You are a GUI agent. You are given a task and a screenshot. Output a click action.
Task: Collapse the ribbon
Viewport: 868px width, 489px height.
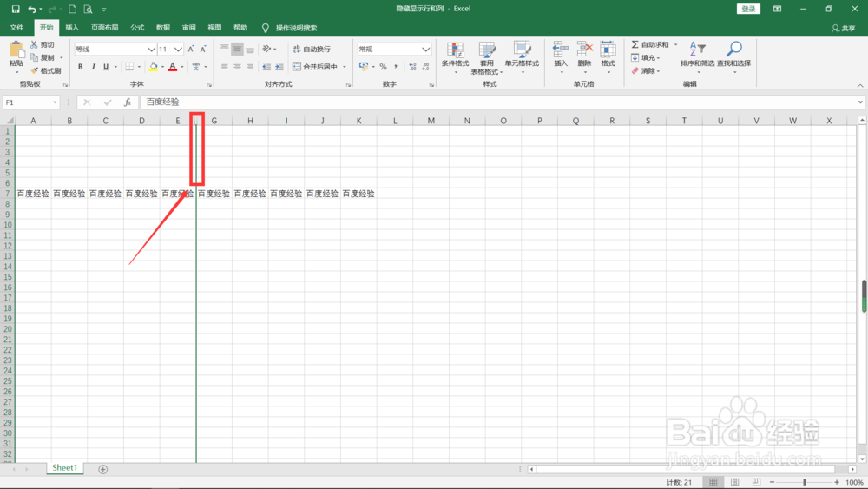point(859,85)
